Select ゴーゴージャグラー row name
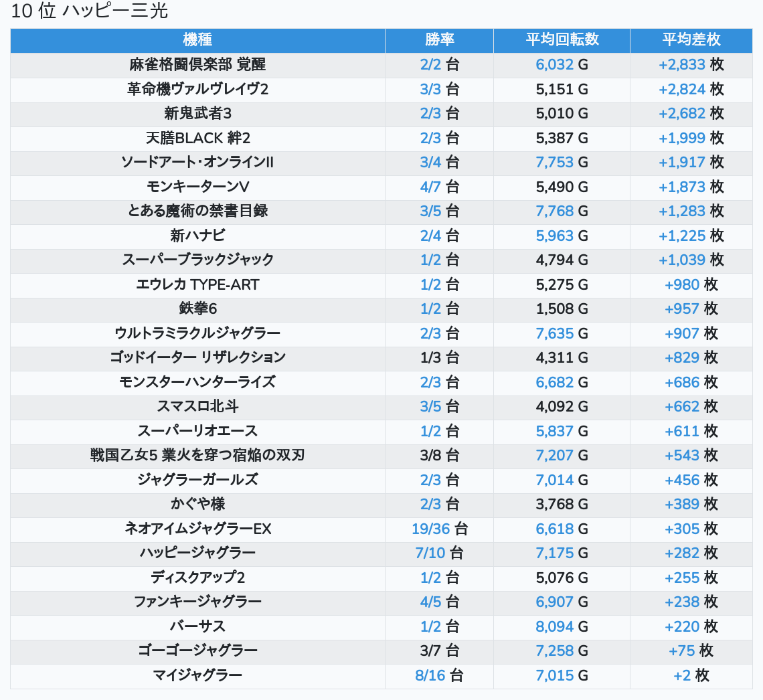 coord(197,651)
